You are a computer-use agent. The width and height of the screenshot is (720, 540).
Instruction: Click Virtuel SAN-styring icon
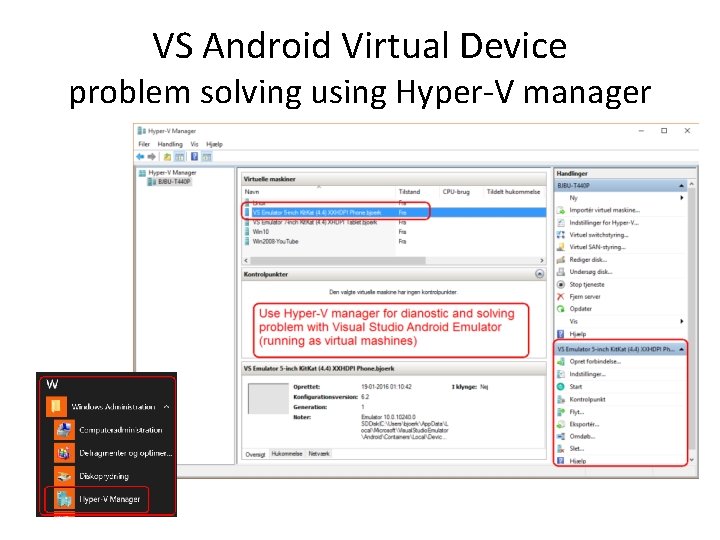(x=561, y=247)
